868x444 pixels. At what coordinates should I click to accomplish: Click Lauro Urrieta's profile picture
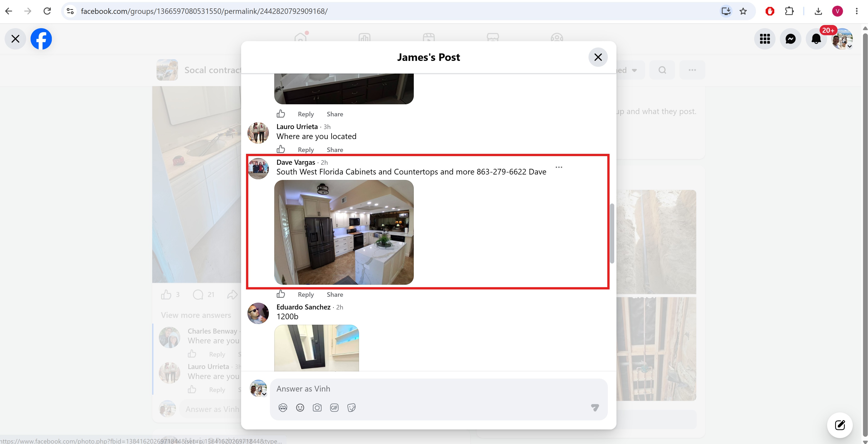point(258,133)
